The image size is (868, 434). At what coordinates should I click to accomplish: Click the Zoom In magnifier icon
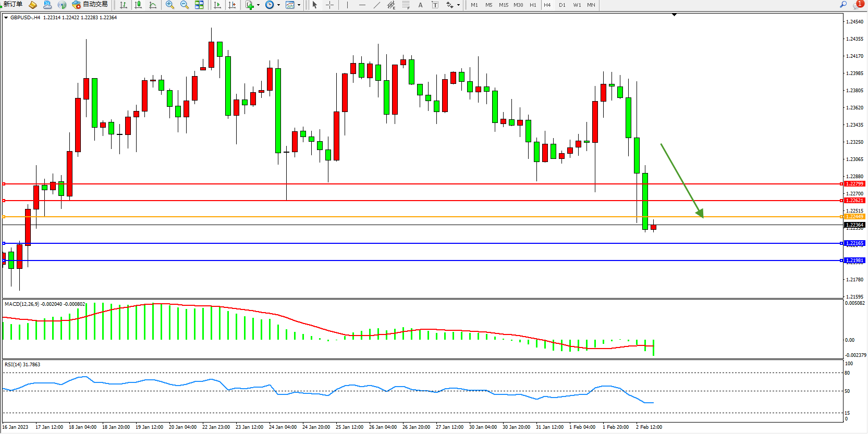(170, 5)
